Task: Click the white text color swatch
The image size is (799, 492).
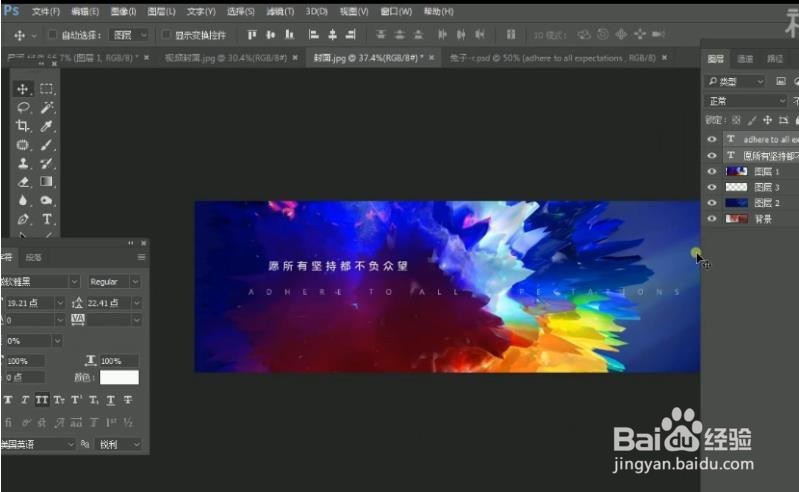Action: [119, 377]
